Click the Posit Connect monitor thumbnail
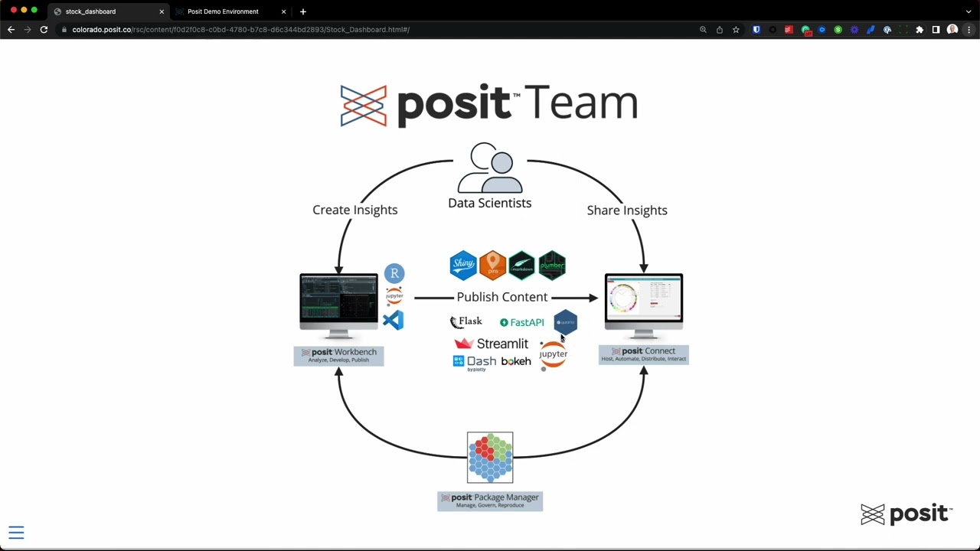 pyautogui.click(x=643, y=305)
